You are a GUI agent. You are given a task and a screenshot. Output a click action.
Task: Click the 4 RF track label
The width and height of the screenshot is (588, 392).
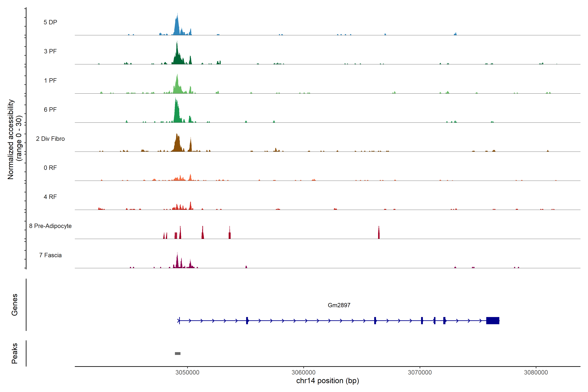click(50, 197)
